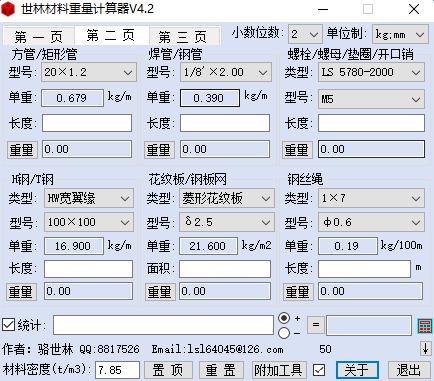Click 重量 button in H钢/T钢 section
The width and height of the screenshot is (434, 381).
[21, 292]
